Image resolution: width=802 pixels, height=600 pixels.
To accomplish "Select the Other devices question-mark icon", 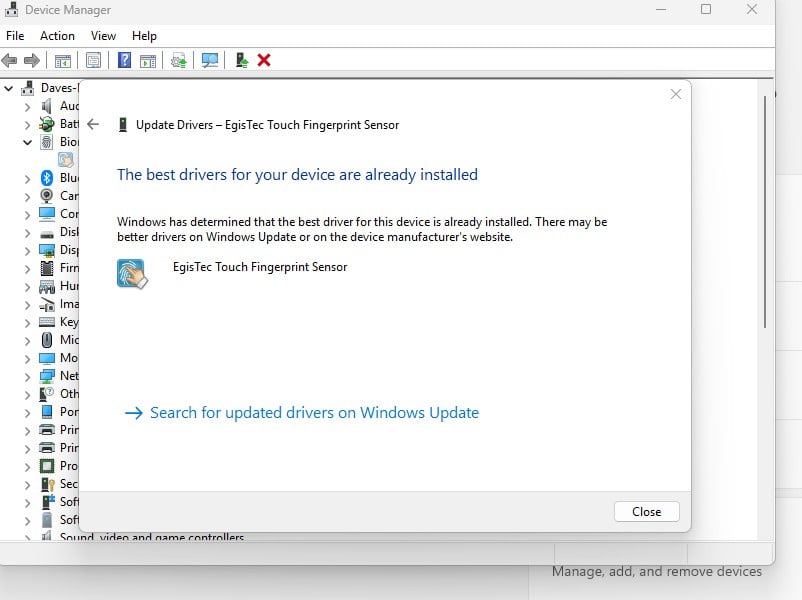I will [x=47, y=394].
